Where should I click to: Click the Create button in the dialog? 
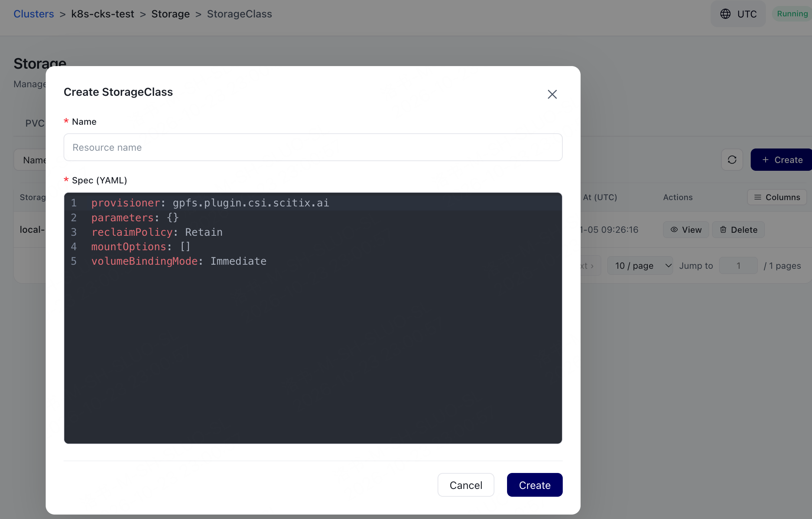click(535, 485)
